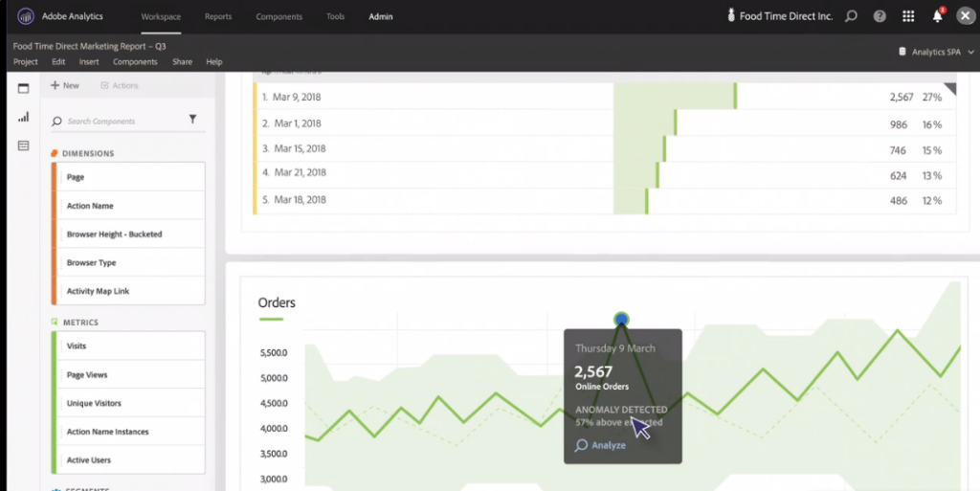Select the Page Views metric
The width and height of the screenshot is (980, 491).
pos(128,375)
